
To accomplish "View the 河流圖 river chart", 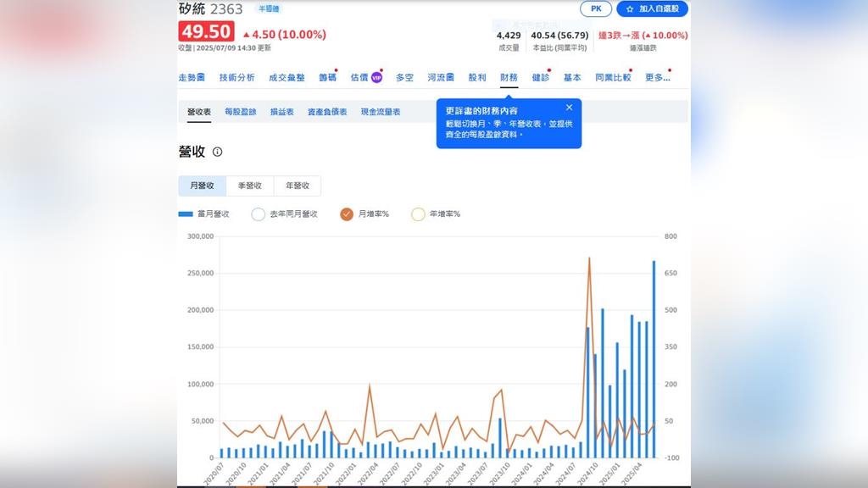I will (441, 77).
